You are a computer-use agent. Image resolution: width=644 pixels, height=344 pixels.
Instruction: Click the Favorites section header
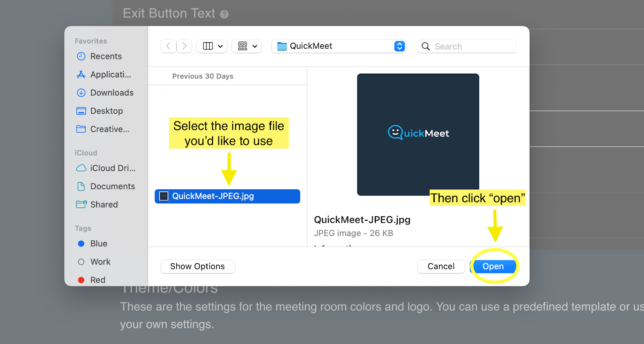pyautogui.click(x=91, y=41)
